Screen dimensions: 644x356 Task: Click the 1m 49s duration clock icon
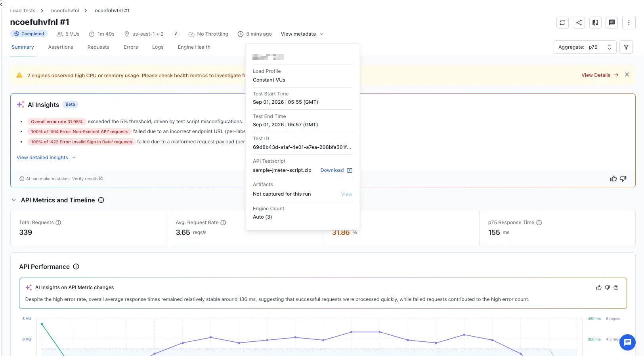coord(92,34)
